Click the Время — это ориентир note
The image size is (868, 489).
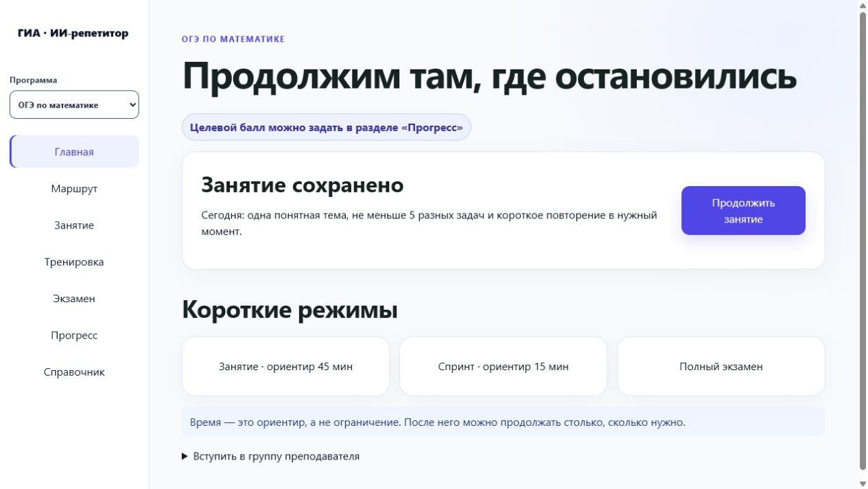click(x=504, y=422)
